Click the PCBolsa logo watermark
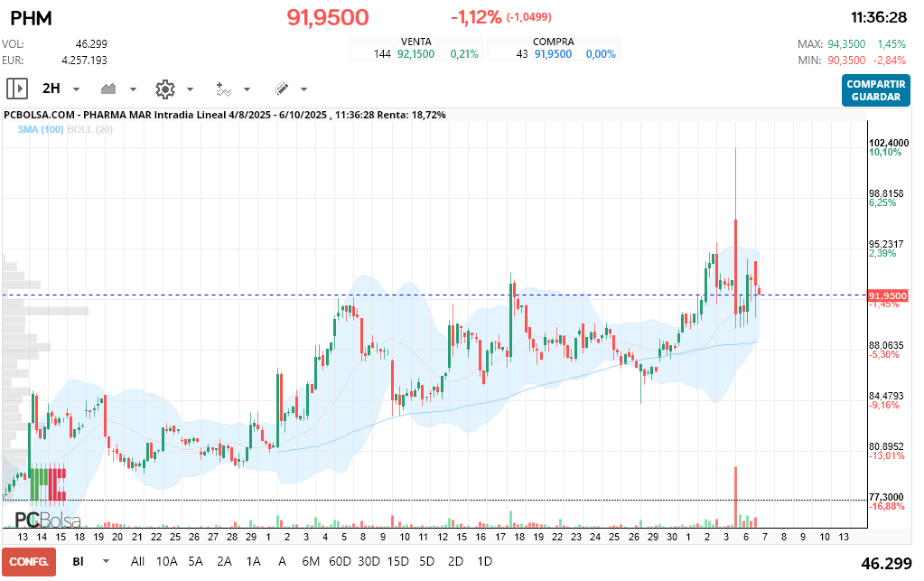Viewport: 924px width, 581px height. [x=47, y=520]
